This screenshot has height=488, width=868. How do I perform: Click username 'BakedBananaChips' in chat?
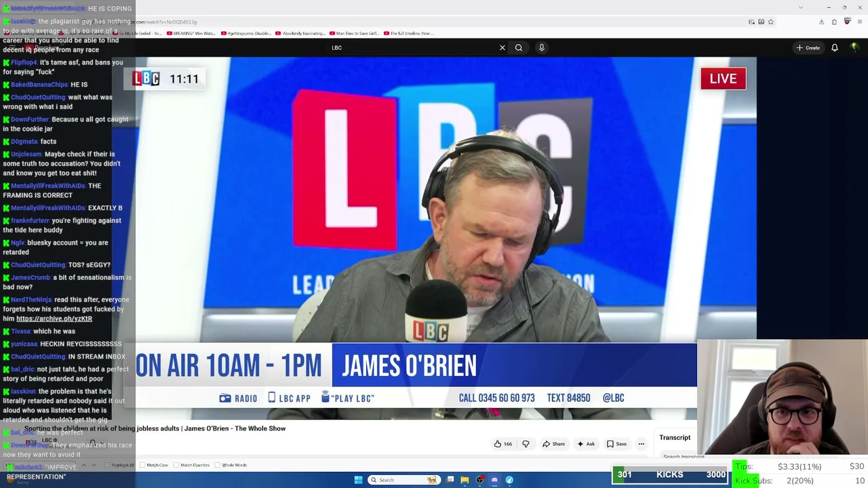click(x=39, y=85)
